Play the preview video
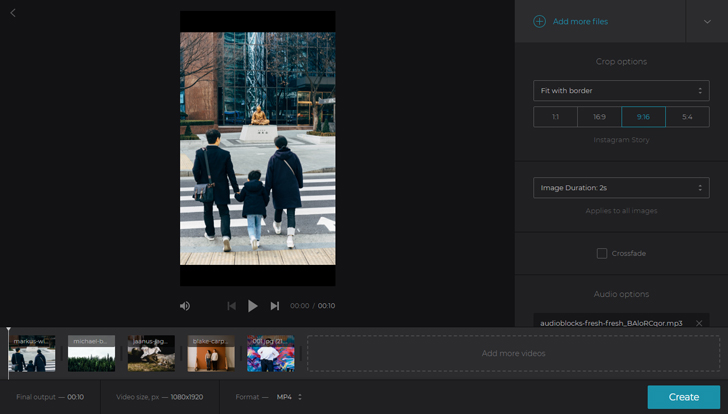 pos(252,306)
